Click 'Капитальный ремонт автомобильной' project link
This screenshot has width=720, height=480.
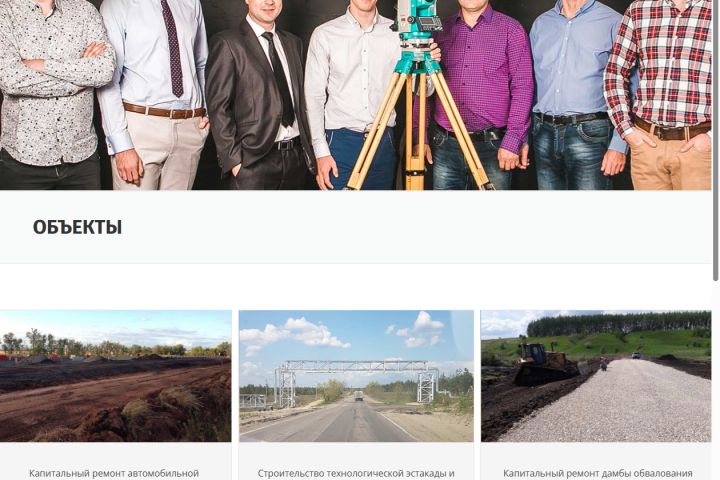point(114,473)
